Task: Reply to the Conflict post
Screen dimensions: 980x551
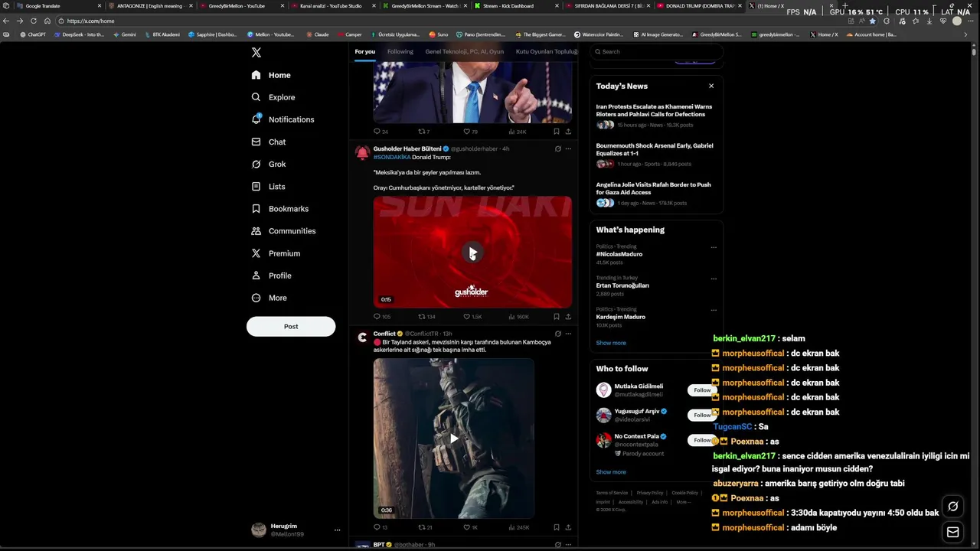Action: [381, 527]
